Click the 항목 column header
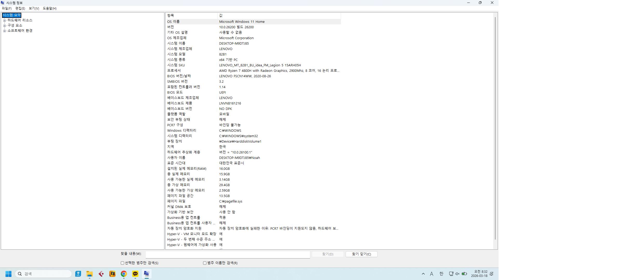 [192, 16]
